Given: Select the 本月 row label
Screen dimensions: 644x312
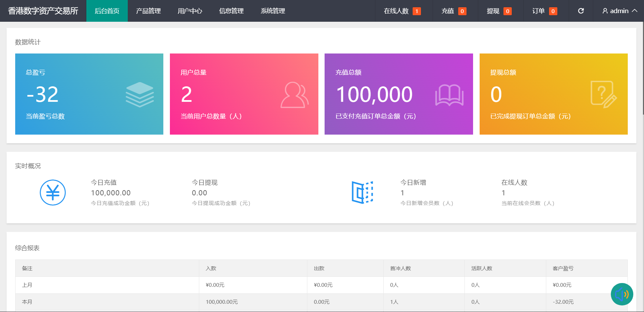Looking at the screenshot, I should tap(27, 302).
